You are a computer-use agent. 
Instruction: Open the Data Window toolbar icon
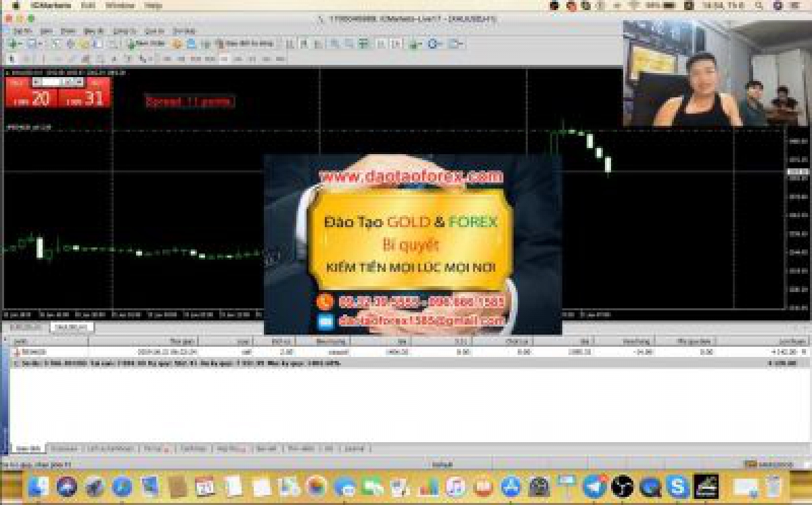69,43
